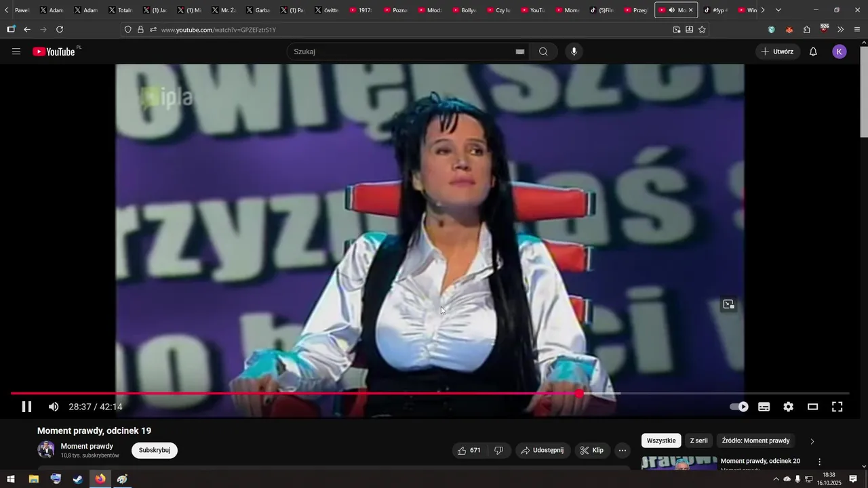Open the on-screen keyboard icon in search
The image size is (868, 488).
point(520,52)
